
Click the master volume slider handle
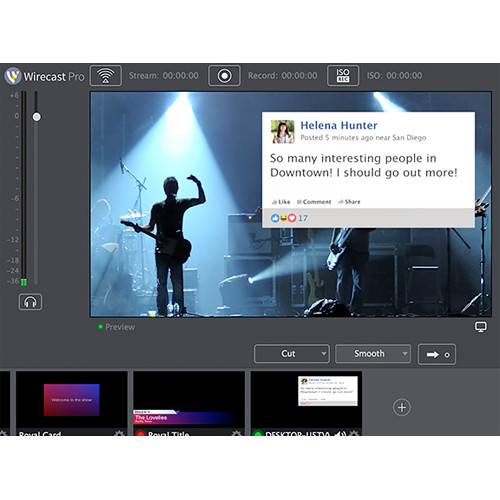(x=37, y=117)
